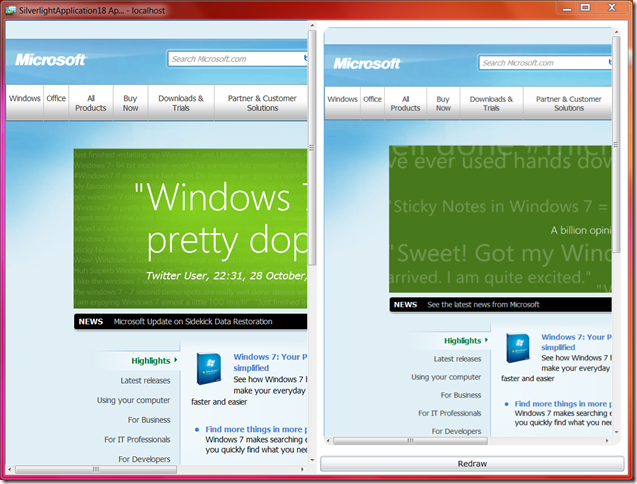Select For Business in right pane
Viewport: 637px width, 484px height.
tap(461, 395)
